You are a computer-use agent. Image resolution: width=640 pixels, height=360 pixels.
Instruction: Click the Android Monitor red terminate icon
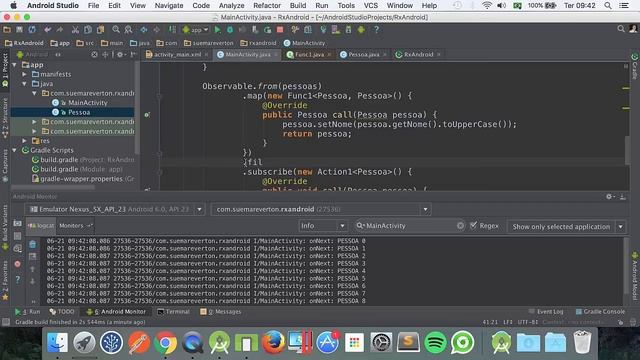coord(18,264)
